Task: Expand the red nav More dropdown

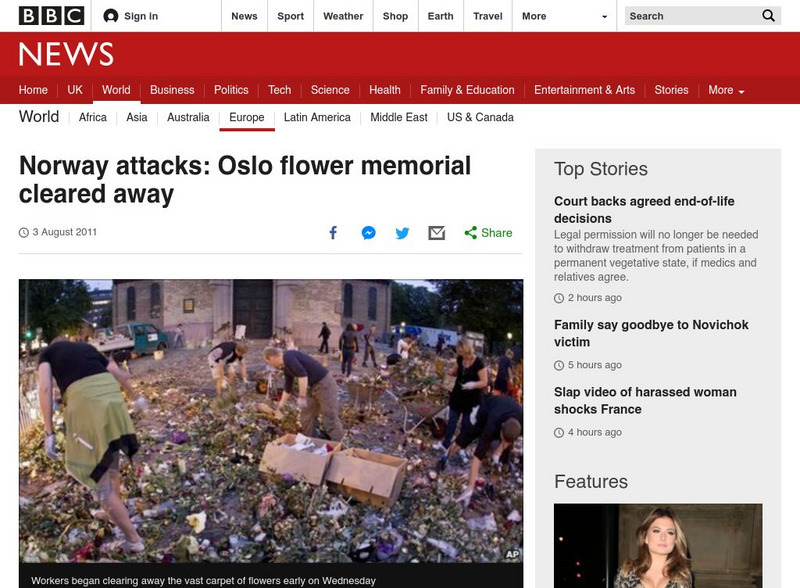Action: point(726,90)
